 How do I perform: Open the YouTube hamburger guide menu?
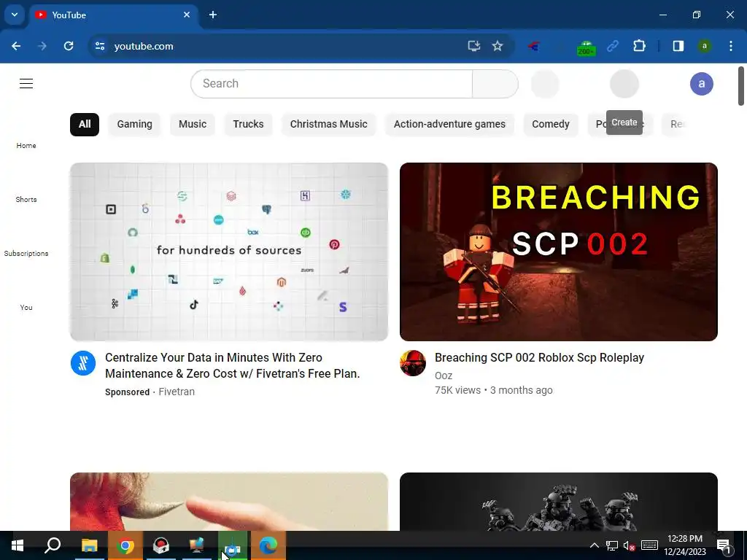coord(26,84)
